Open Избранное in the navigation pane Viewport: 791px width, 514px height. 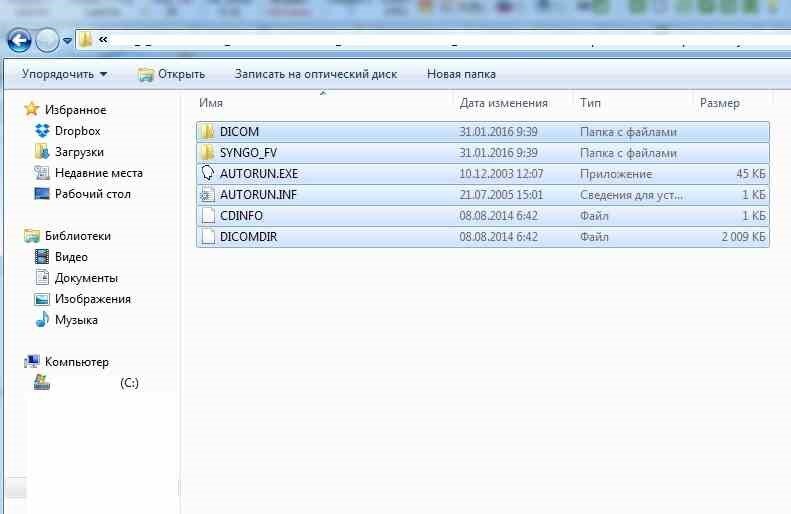pos(75,110)
